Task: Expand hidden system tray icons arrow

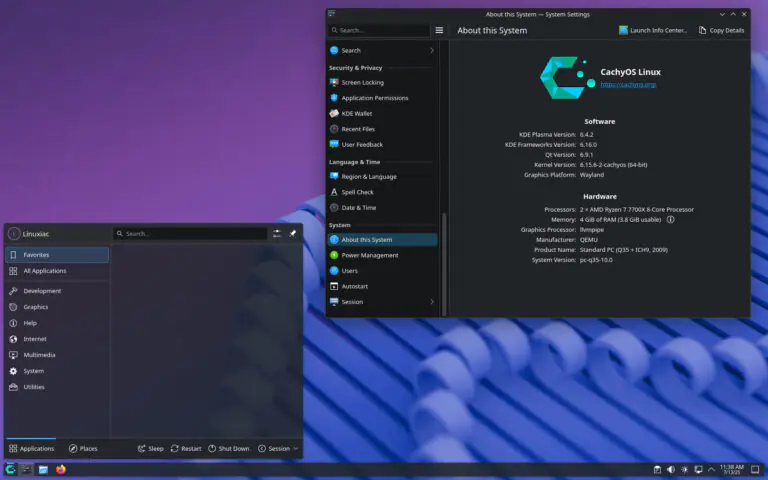Action: [x=712, y=469]
